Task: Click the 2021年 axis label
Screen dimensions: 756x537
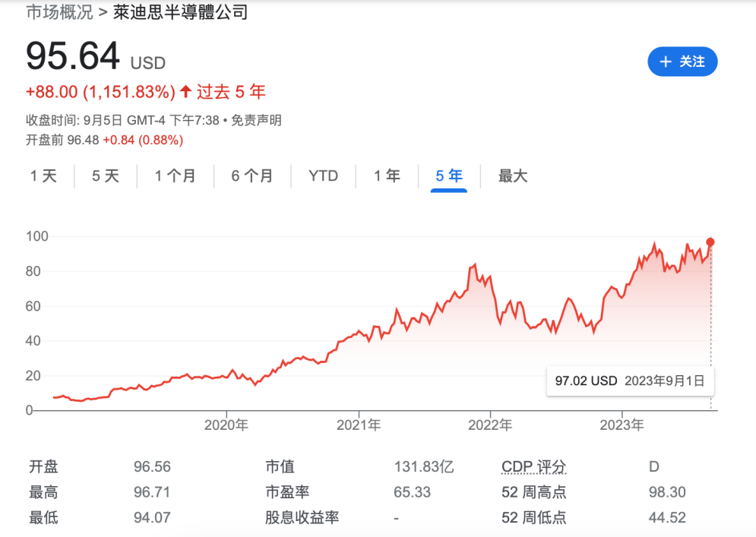Action: point(359,425)
